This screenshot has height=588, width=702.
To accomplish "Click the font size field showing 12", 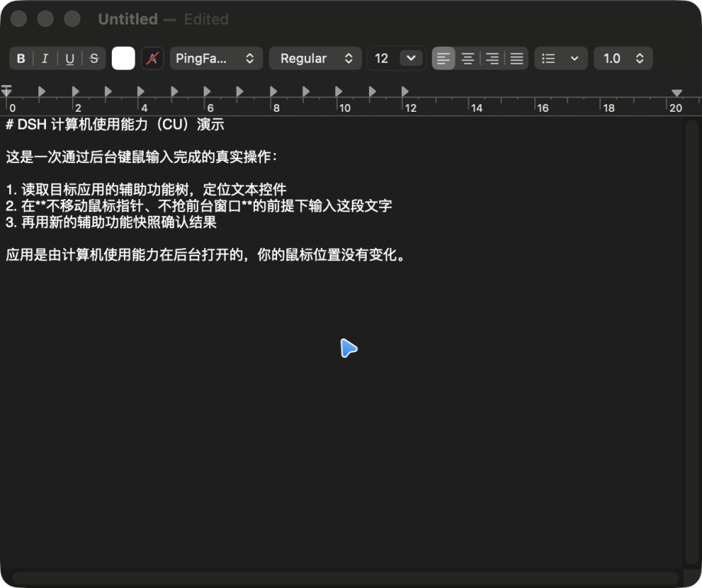I will click(382, 58).
